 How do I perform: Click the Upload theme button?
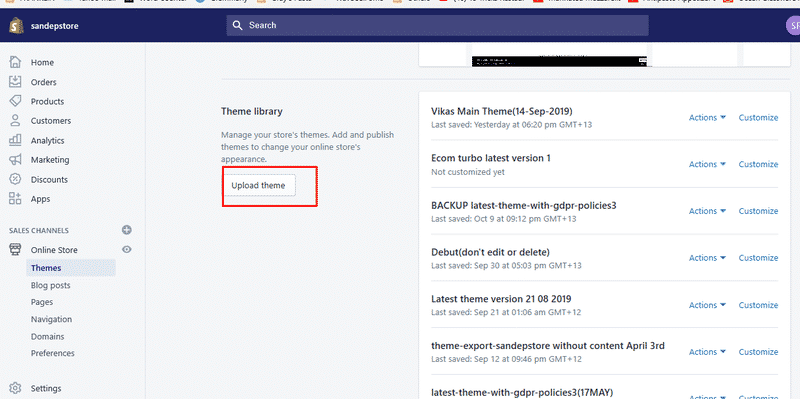click(259, 186)
